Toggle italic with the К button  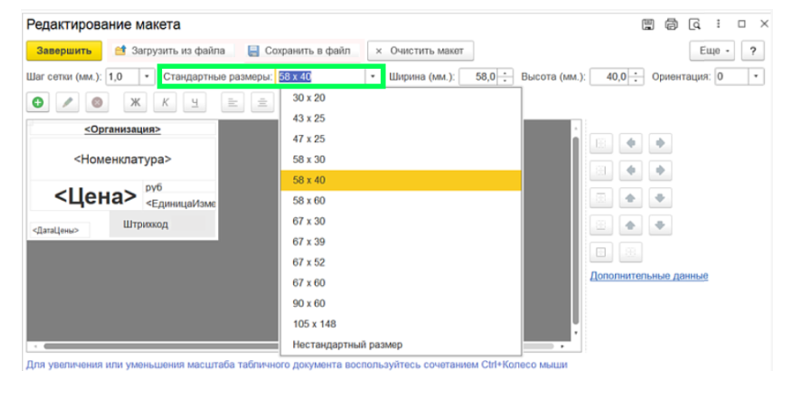pyautogui.click(x=165, y=103)
